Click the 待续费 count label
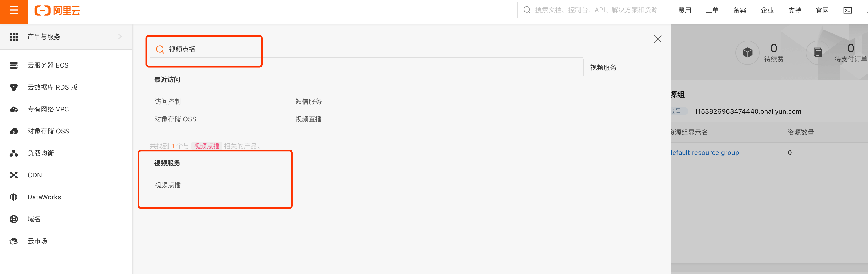 tap(774, 59)
